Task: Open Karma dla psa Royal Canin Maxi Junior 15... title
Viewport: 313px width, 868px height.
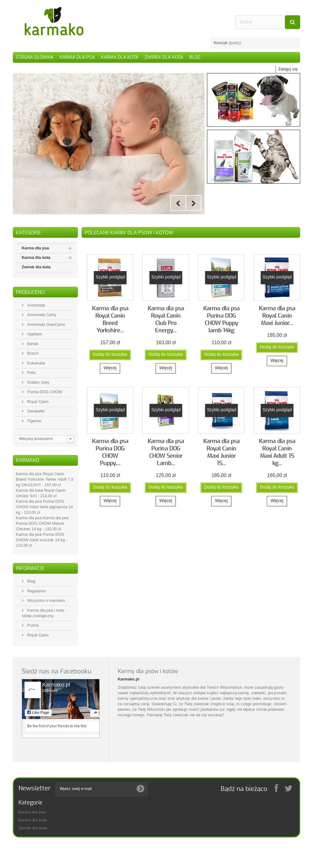Action: 221,452
